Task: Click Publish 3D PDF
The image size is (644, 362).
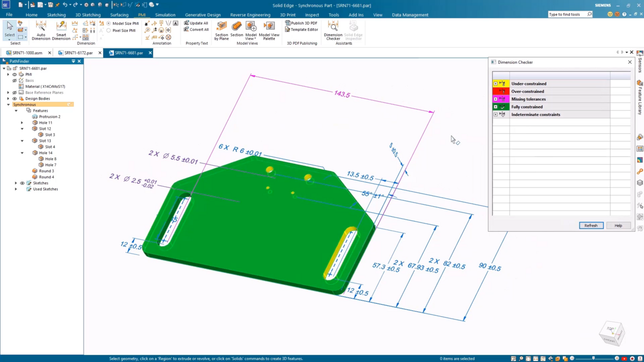Action: [x=302, y=23]
